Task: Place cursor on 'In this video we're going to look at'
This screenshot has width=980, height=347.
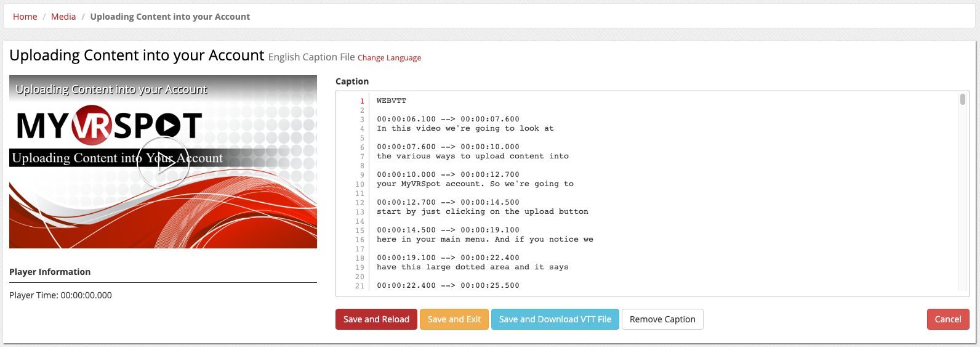Action: coord(465,128)
